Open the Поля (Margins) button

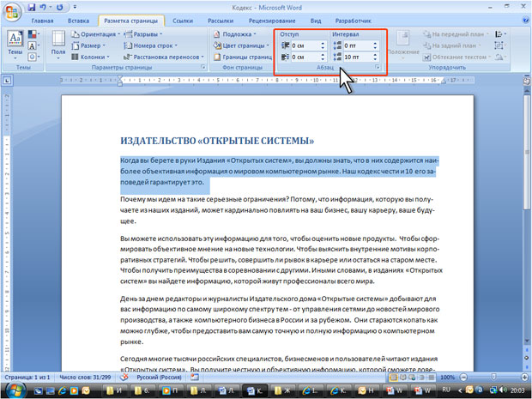58,45
